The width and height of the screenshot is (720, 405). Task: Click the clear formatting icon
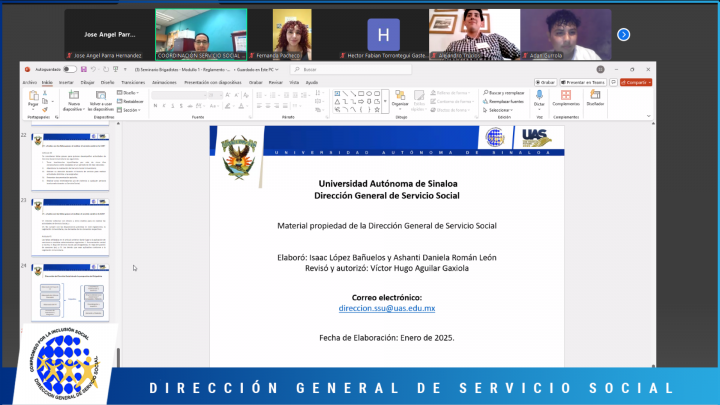tap(246, 95)
